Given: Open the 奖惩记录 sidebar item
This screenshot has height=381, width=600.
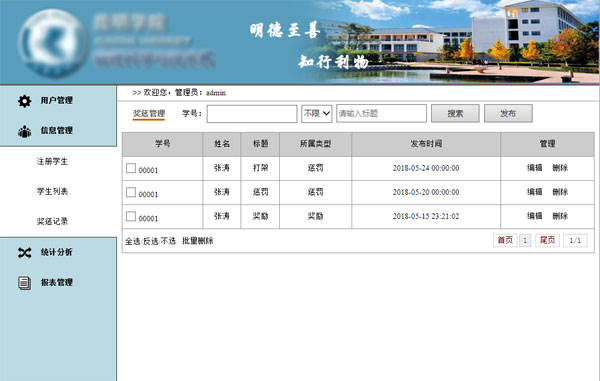Looking at the screenshot, I should click(52, 221).
